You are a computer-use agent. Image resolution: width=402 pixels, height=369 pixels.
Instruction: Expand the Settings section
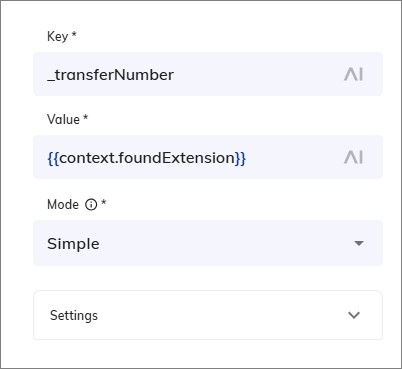click(x=208, y=315)
